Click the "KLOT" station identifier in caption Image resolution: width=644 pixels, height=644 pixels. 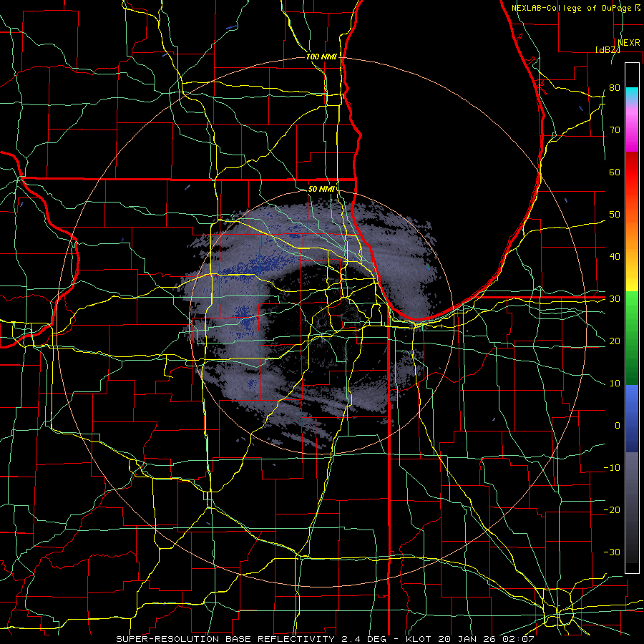pyautogui.click(x=419, y=639)
